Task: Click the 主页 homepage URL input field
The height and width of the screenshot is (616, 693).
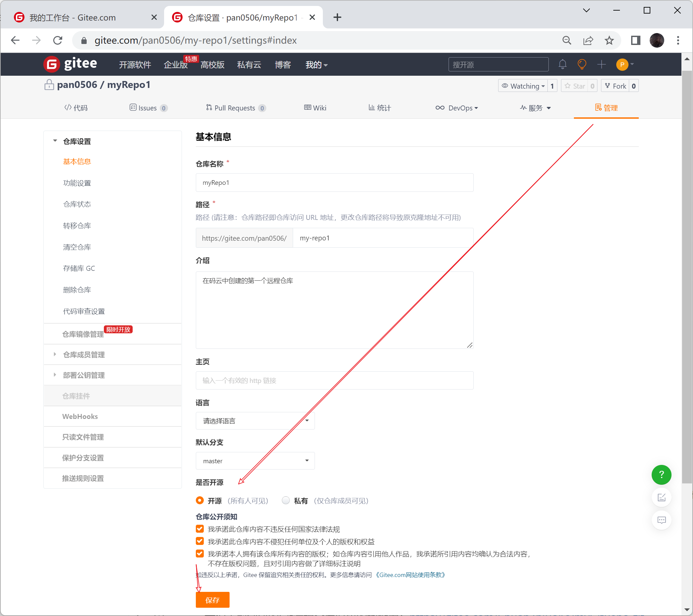Action: [x=334, y=381]
